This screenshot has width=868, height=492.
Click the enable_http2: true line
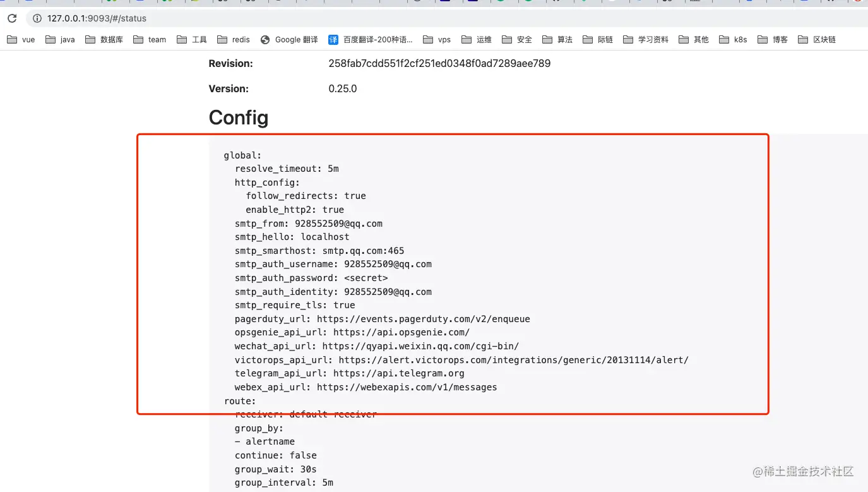pyautogui.click(x=295, y=210)
